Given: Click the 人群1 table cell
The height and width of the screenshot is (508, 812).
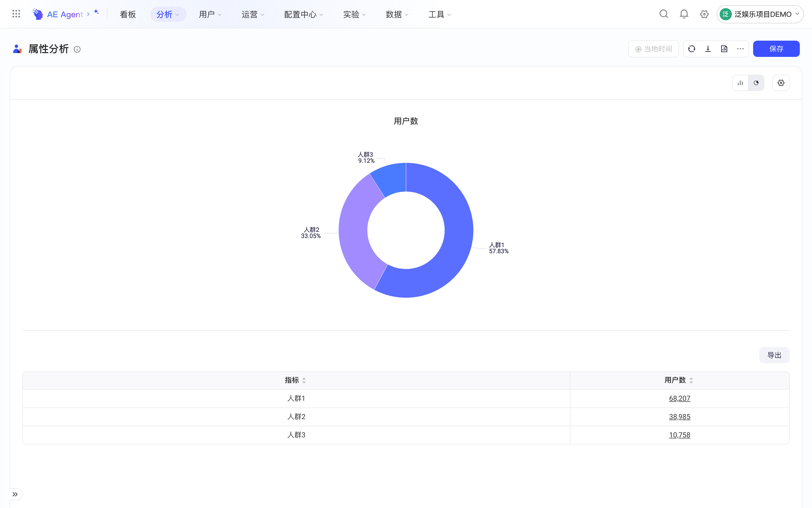Looking at the screenshot, I should point(296,399).
